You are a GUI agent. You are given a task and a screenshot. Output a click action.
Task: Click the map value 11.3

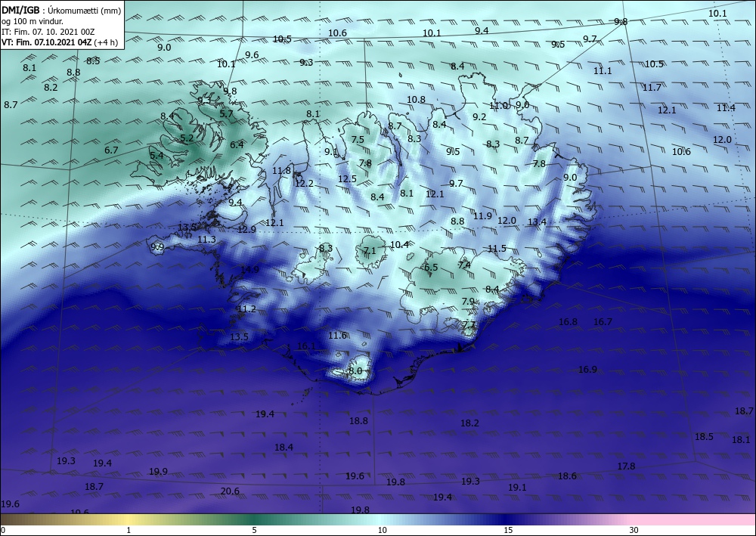[x=206, y=239]
